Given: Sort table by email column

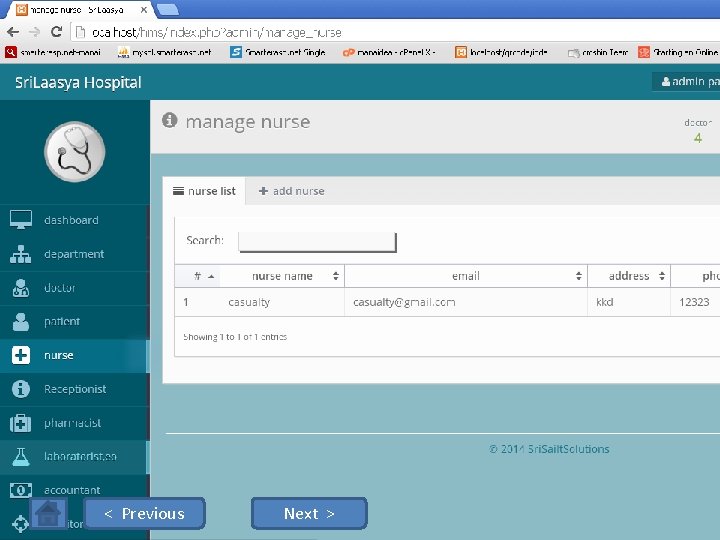Looking at the screenshot, I should 466,276.
